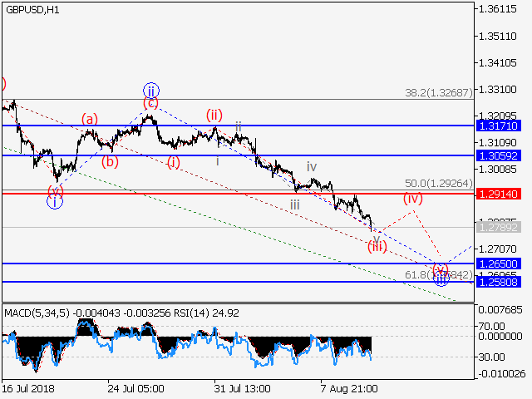Click the 1.25808 blue price level tag
The image size is (532, 399).
click(499, 282)
